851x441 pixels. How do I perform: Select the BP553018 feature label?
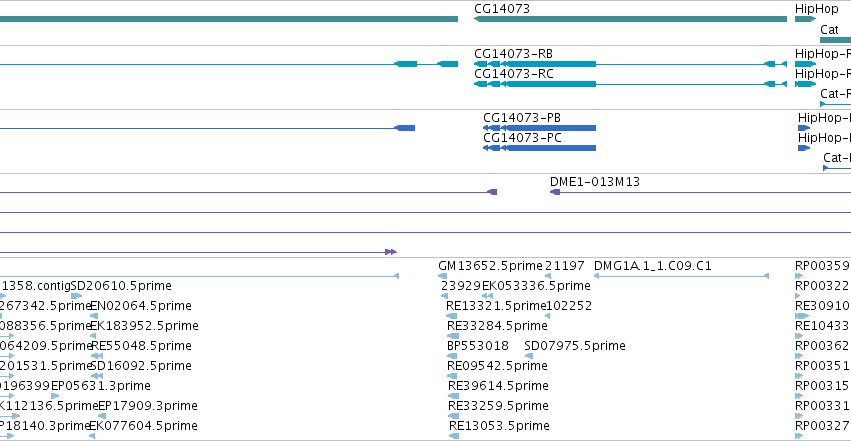point(478,346)
